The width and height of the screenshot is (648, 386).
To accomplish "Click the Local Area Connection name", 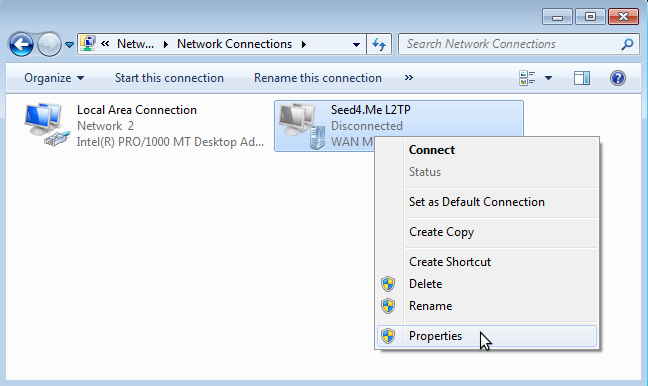I will click(137, 110).
